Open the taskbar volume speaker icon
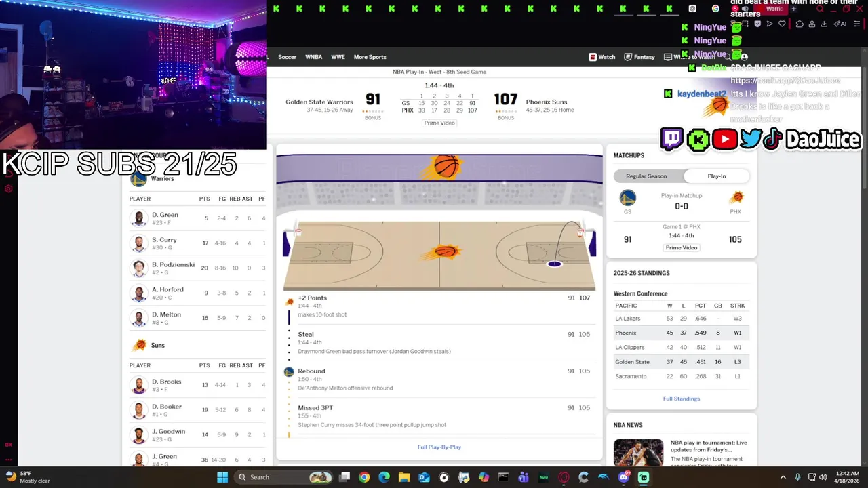 823,477
